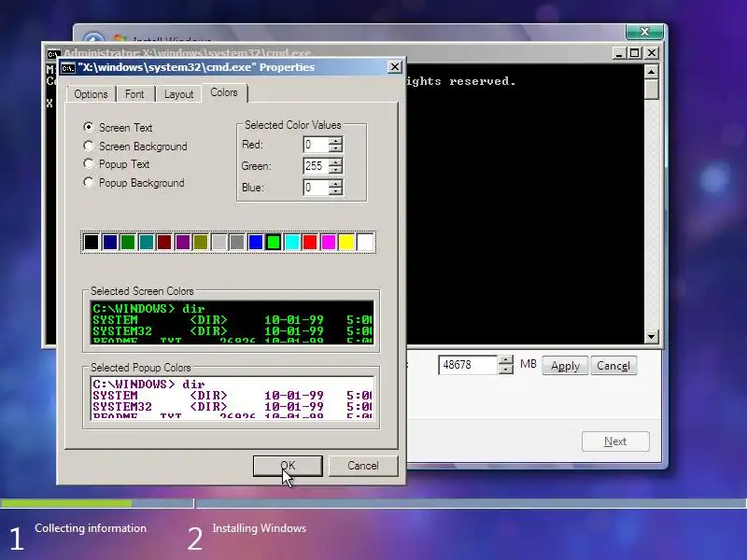Increase partition size with up spinner
Screen dimensions: 747x560
[x=506, y=360]
